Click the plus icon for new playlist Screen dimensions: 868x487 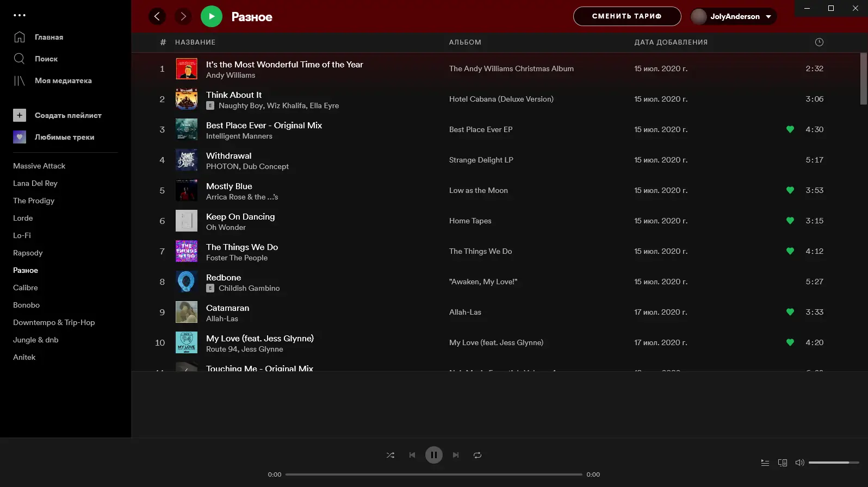tap(20, 115)
